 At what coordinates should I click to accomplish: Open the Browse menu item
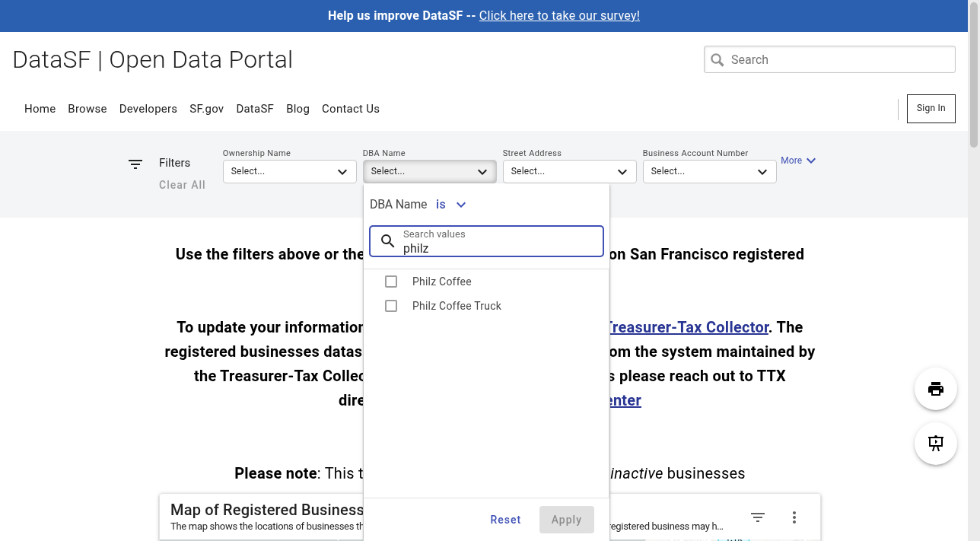point(87,109)
